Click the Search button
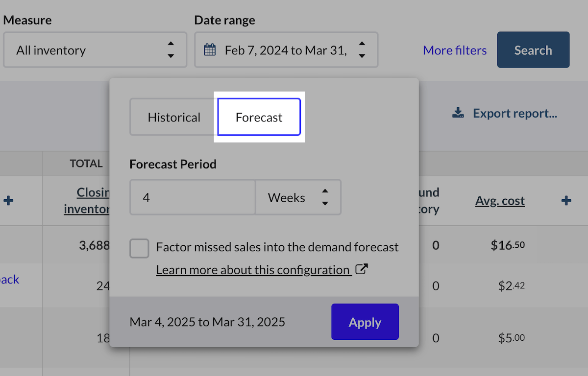Viewport: 588px width, 376px height. 533,50
